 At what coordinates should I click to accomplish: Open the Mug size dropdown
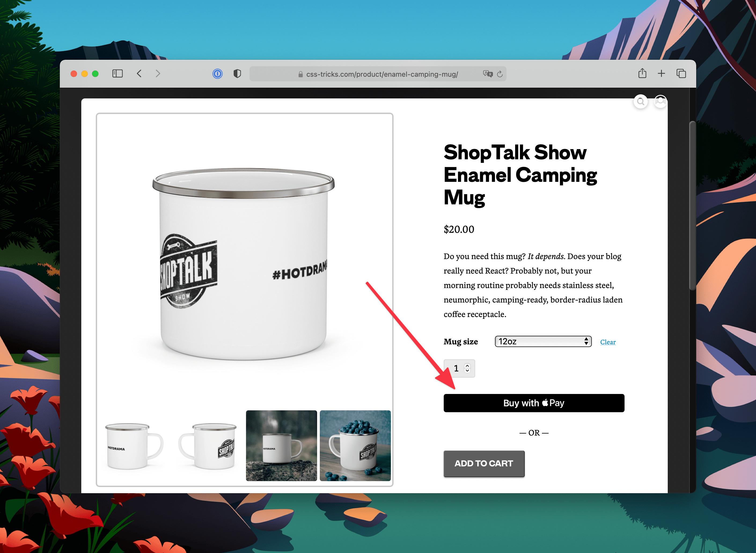point(543,341)
